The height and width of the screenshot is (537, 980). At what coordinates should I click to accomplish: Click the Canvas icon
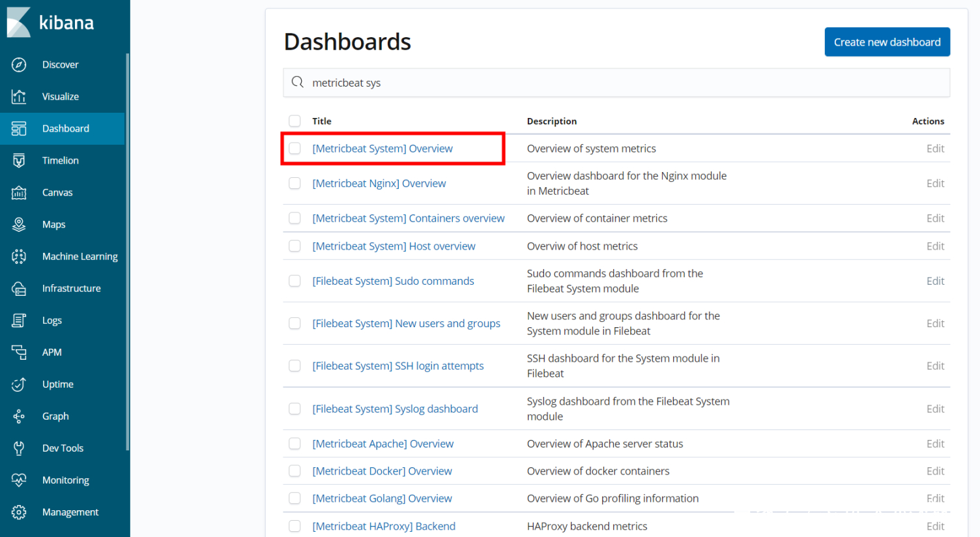tap(19, 192)
